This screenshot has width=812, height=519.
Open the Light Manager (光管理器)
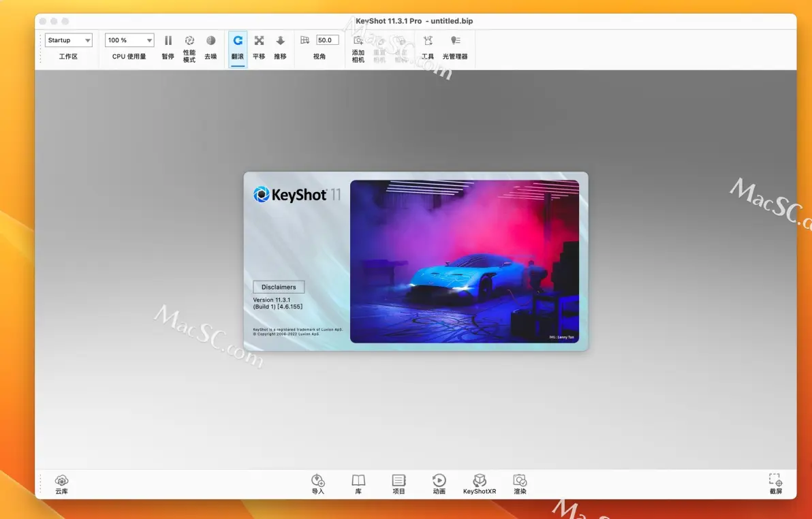(455, 47)
